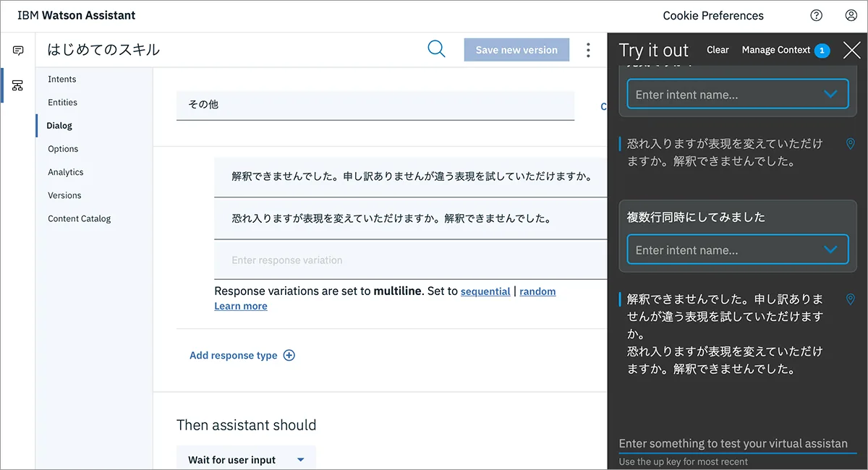Click Add response type
This screenshot has width=868, height=470.
(x=234, y=355)
